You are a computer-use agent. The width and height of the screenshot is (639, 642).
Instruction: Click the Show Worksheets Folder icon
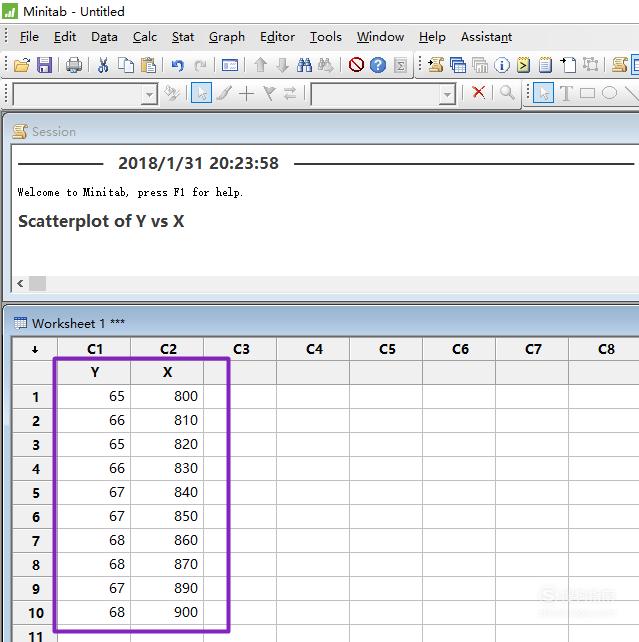458,65
